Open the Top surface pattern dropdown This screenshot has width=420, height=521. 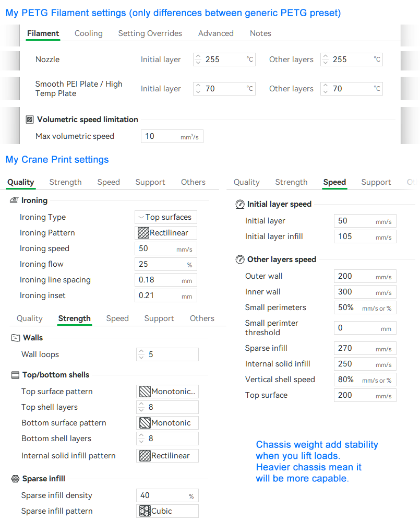167,391
